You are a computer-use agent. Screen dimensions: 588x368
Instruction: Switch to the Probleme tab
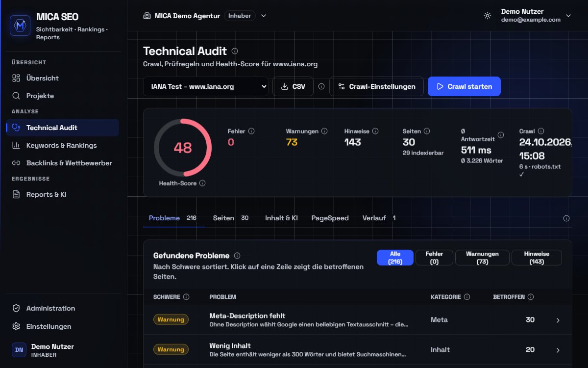coord(174,218)
